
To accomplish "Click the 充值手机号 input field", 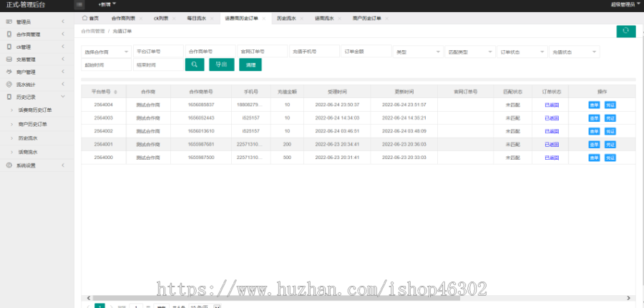I will (x=314, y=52).
